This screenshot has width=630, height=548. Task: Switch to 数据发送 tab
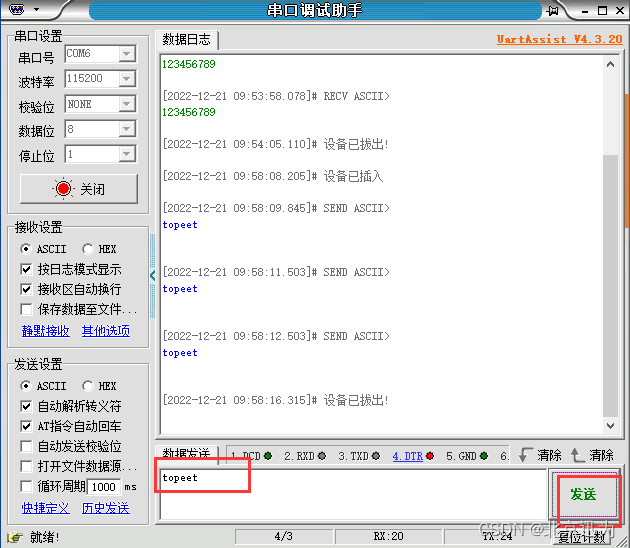(x=186, y=454)
